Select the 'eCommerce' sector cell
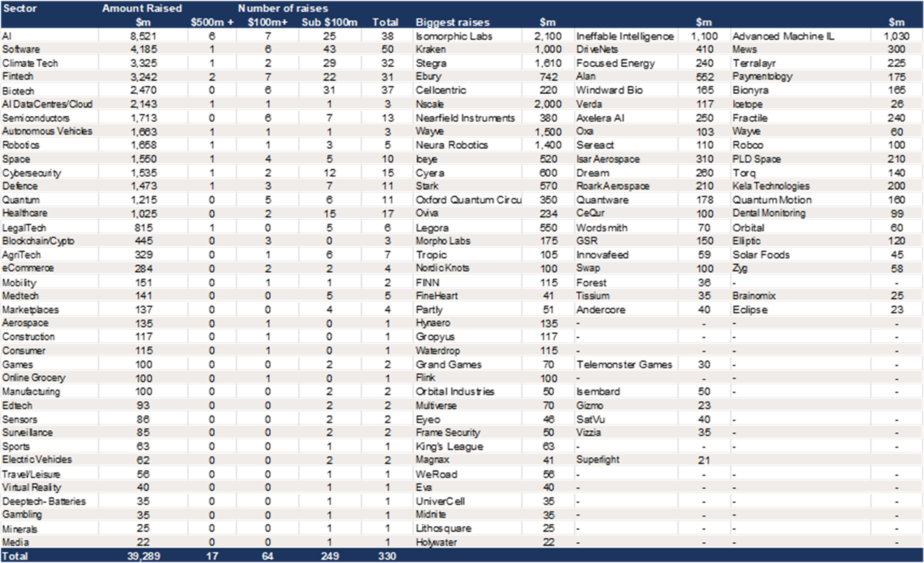Viewport: 924px width, 563px height. [28, 268]
